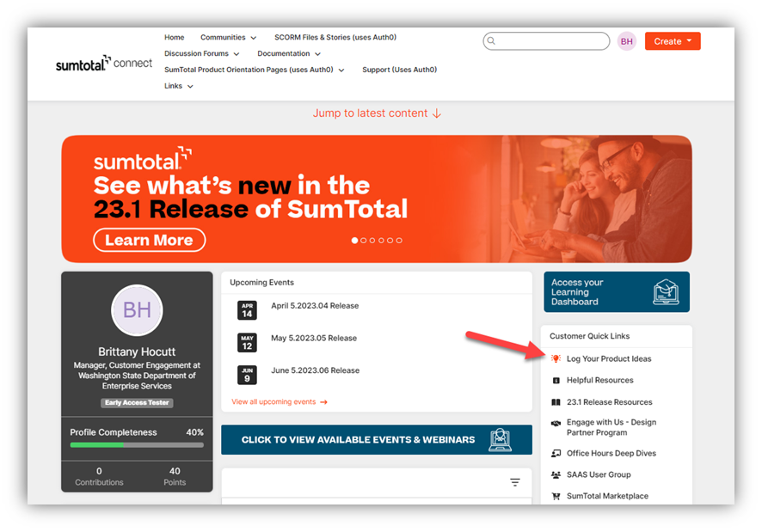The width and height of the screenshot is (762, 532).
Task: Click the Learn More banner button
Action: (149, 240)
